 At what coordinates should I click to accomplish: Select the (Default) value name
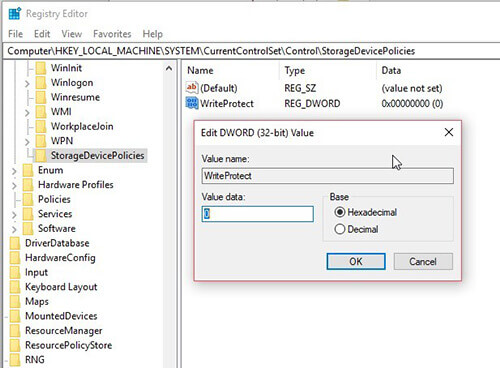click(219, 88)
